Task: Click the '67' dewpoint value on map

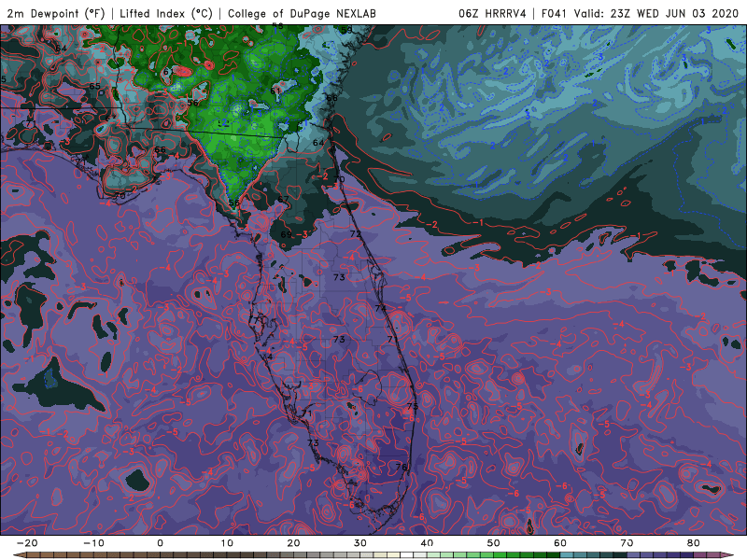Action: [284, 199]
